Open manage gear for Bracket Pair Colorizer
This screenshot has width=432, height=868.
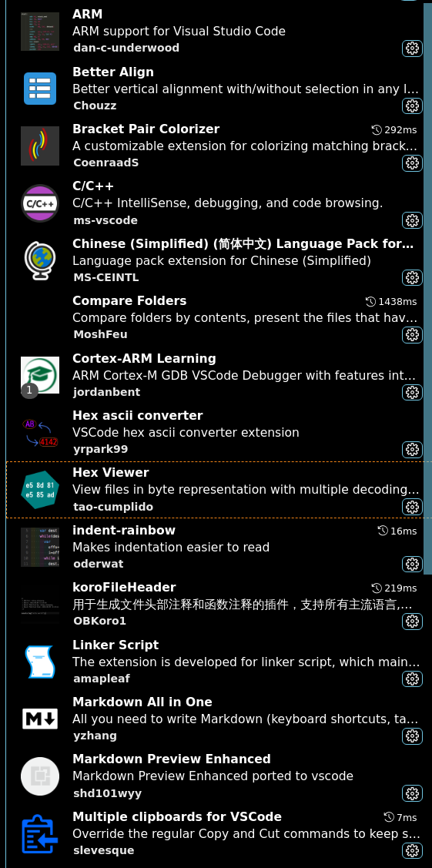(x=411, y=163)
